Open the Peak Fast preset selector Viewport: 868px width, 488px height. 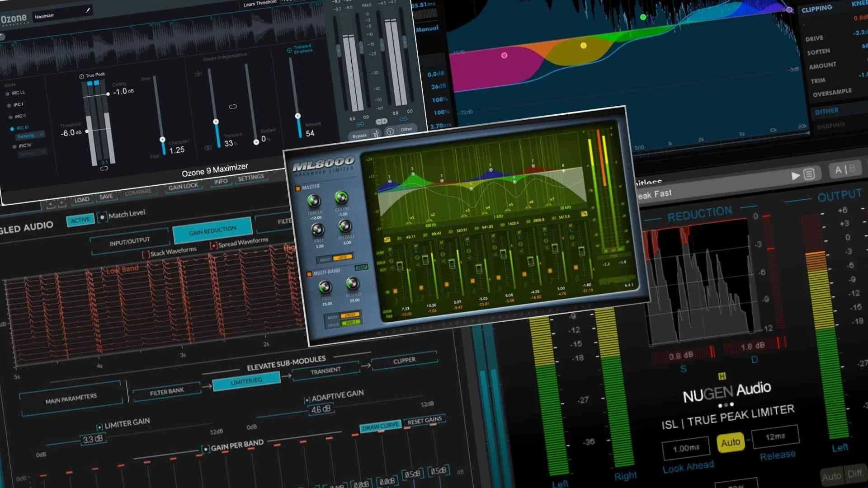tap(656, 195)
